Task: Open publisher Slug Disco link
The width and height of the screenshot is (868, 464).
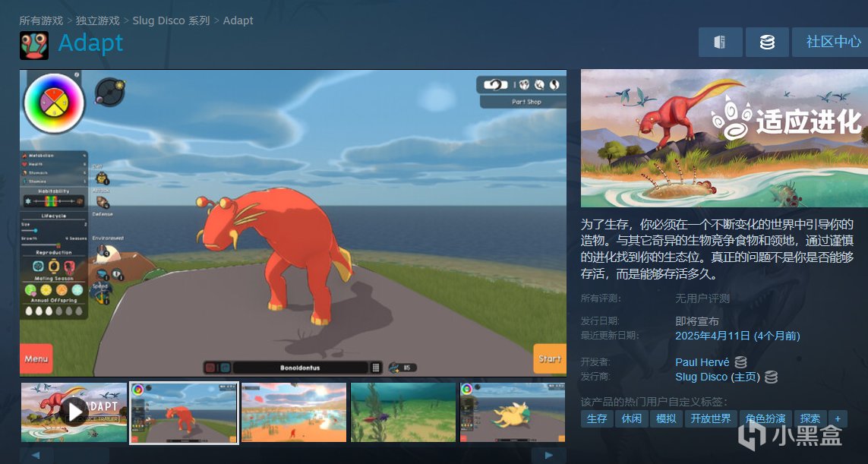Action: point(702,377)
